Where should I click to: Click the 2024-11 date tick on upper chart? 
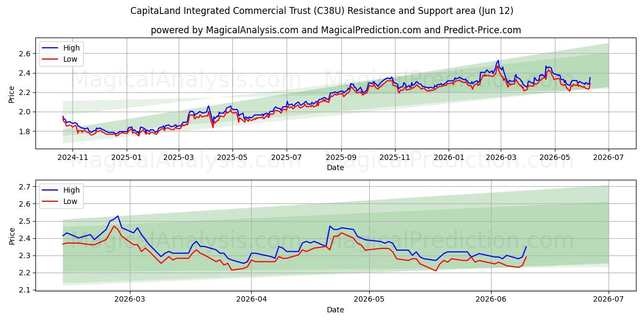click(72, 157)
